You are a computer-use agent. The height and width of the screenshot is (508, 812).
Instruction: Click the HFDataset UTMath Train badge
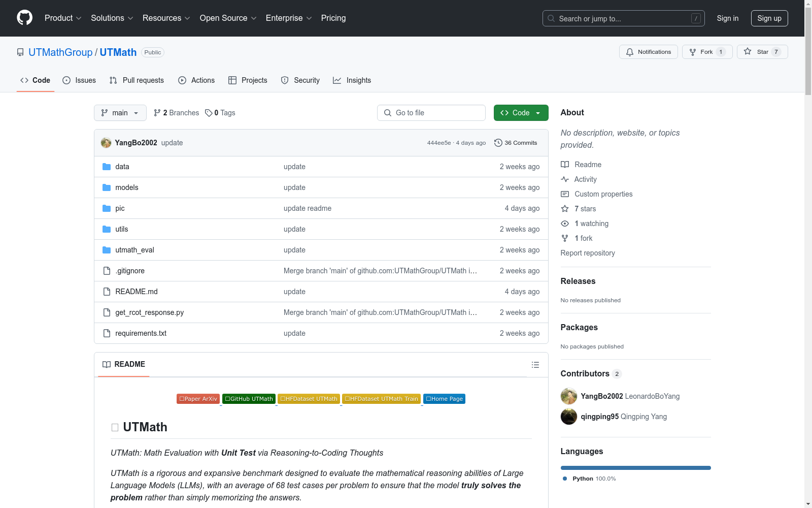[381, 399]
